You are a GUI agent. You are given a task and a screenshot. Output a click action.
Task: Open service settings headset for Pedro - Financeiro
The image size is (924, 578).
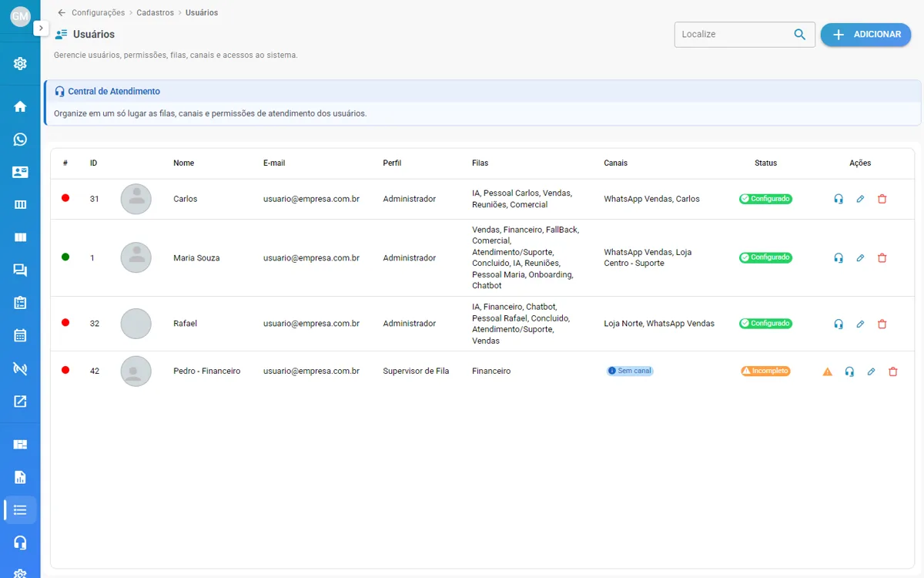click(849, 371)
